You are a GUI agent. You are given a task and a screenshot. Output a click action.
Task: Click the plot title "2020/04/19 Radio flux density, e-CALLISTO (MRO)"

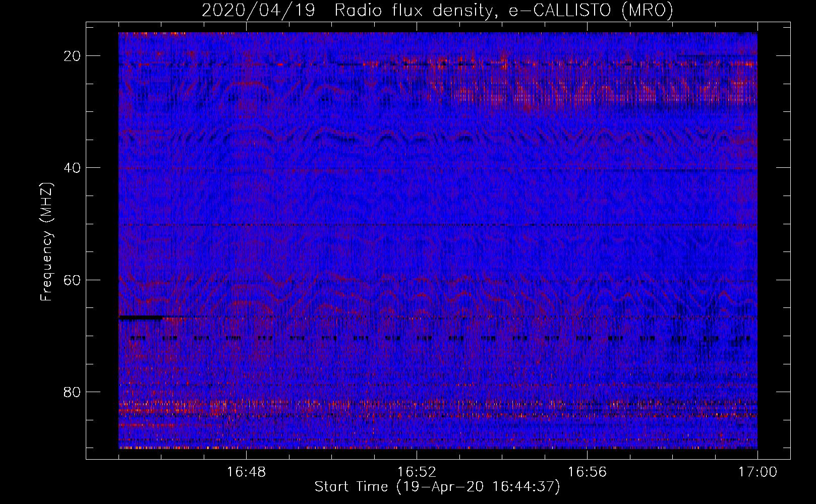point(437,11)
